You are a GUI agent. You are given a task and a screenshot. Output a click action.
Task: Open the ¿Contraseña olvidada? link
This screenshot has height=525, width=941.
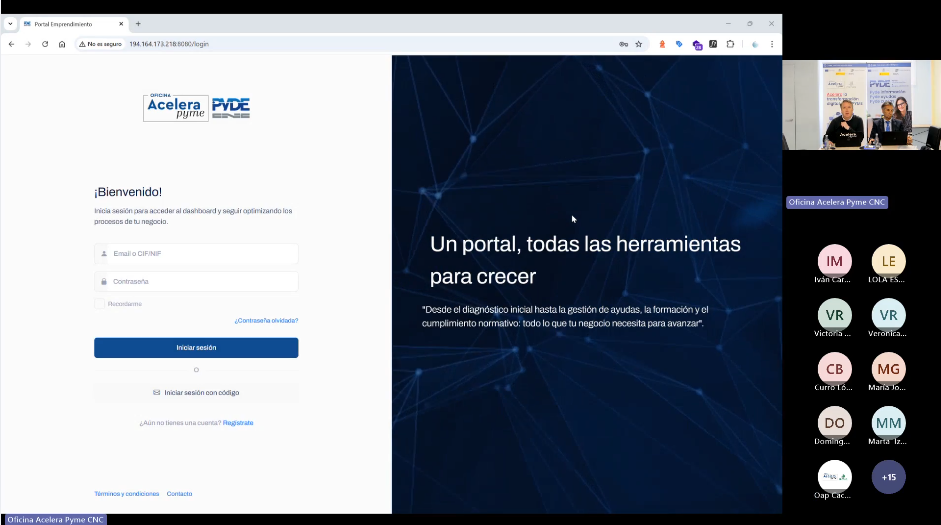click(x=266, y=321)
